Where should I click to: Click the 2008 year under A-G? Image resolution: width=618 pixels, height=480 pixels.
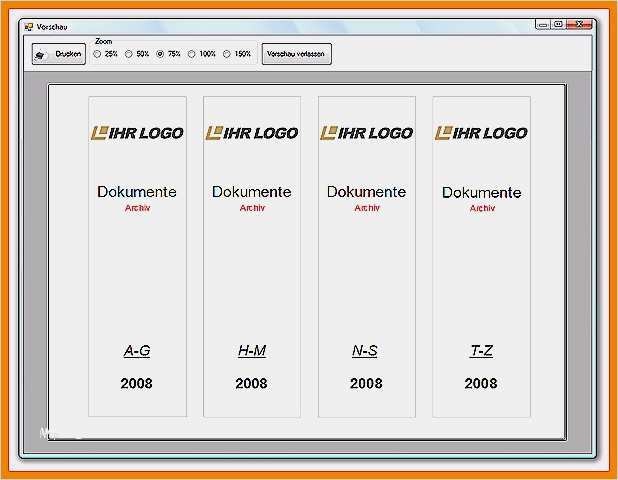coord(136,383)
